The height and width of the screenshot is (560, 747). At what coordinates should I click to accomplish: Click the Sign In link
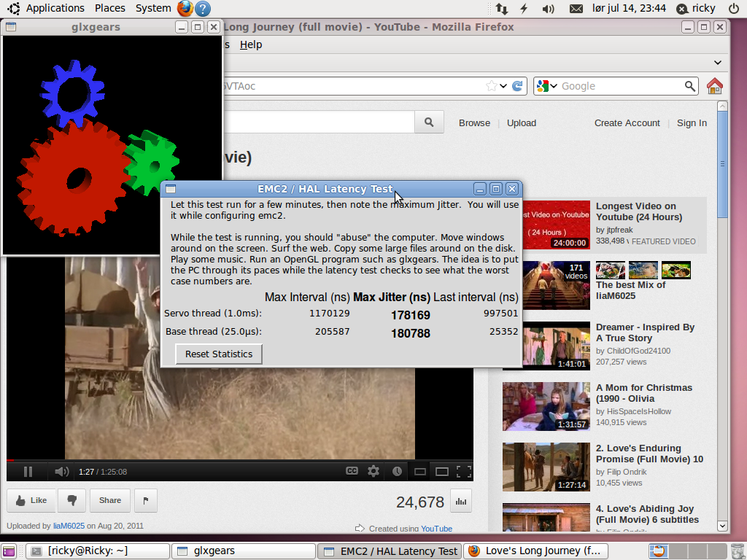pos(692,122)
